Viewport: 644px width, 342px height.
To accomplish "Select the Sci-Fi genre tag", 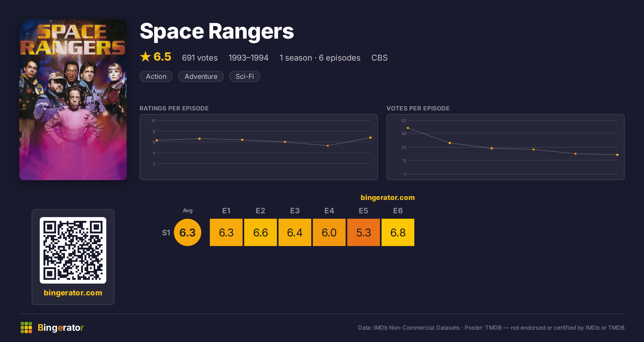I will pyautogui.click(x=245, y=76).
